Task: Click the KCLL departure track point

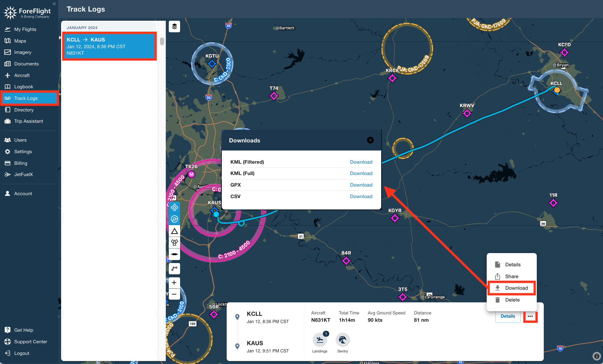Action: [x=557, y=90]
